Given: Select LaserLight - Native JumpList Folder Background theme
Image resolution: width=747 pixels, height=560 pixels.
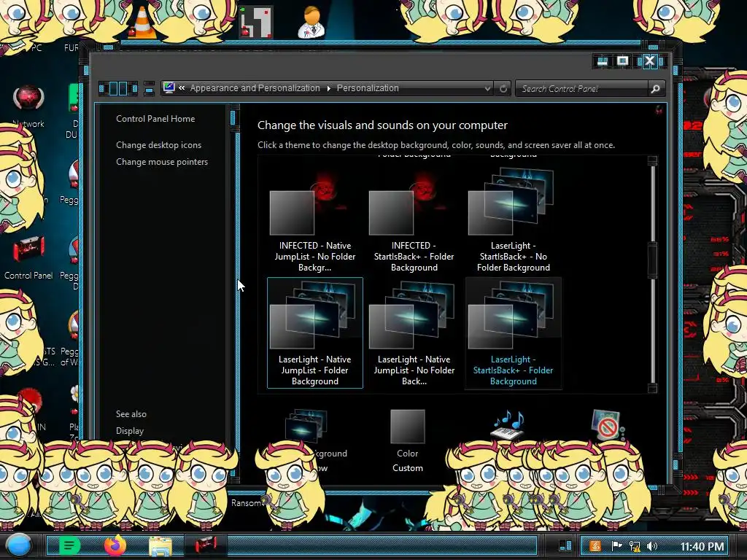Looking at the screenshot, I should [314, 332].
